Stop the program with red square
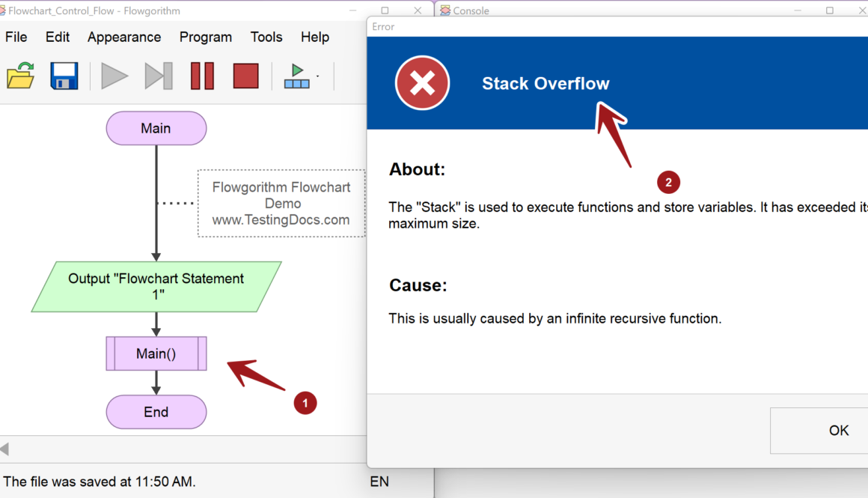This screenshot has height=498, width=868. 245,76
